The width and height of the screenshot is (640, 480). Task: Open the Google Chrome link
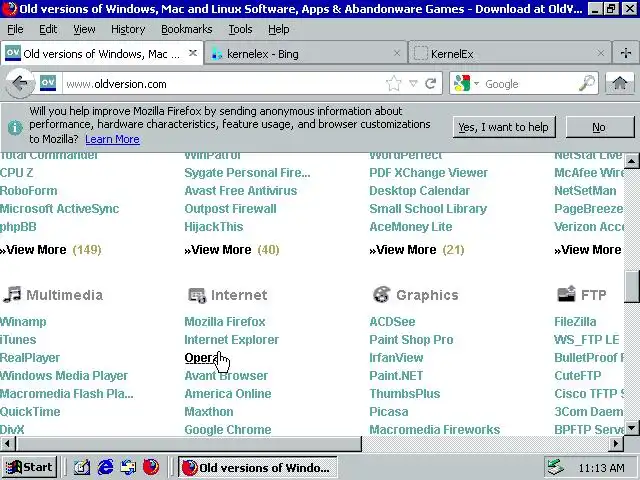(228, 429)
